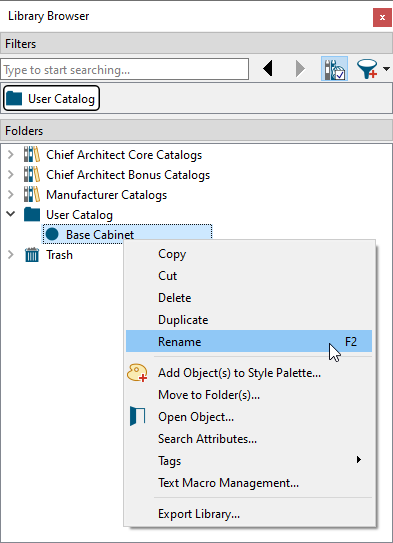Choose Add Object(s) to Style Palette
Image resolution: width=393 pixels, height=543 pixels.
pos(249,373)
